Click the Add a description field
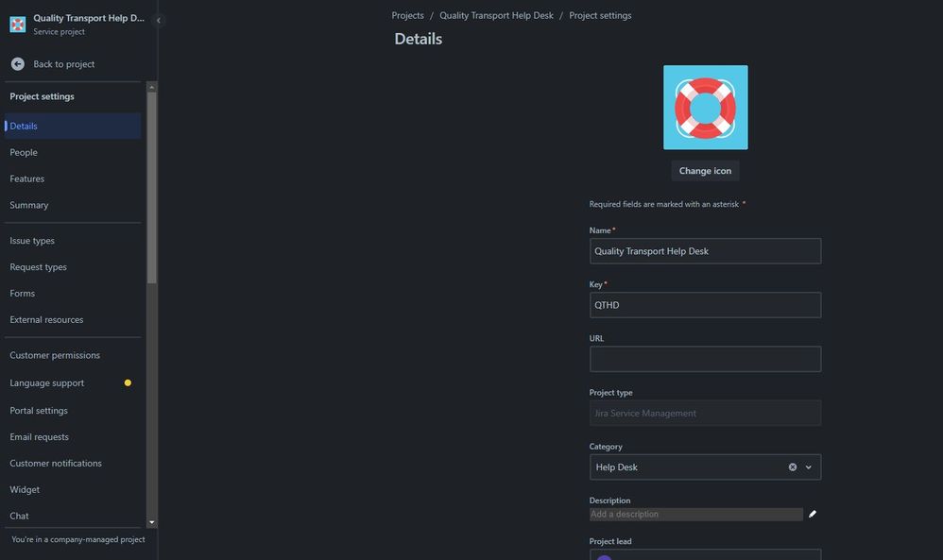This screenshot has width=943, height=560. tap(695, 515)
